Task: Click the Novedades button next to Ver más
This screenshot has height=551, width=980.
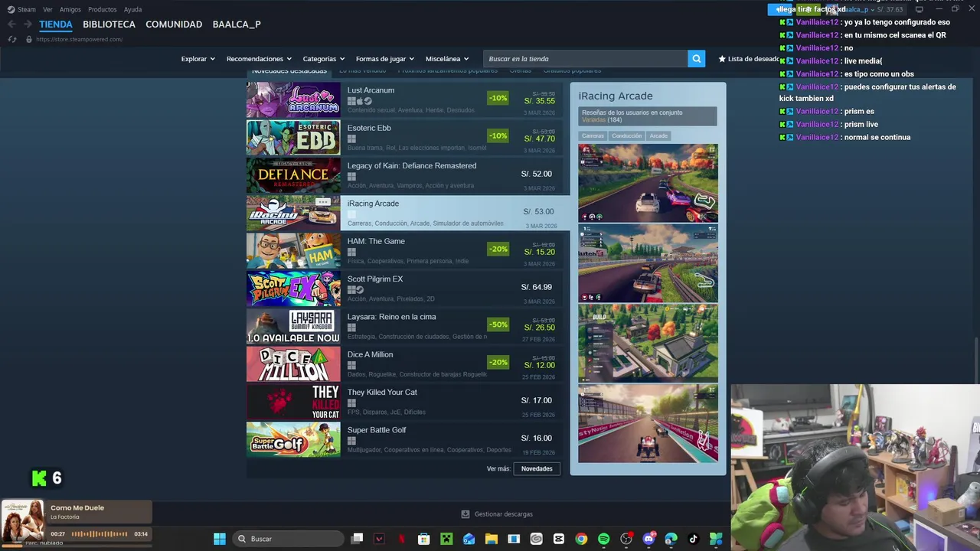Action: 537,468
